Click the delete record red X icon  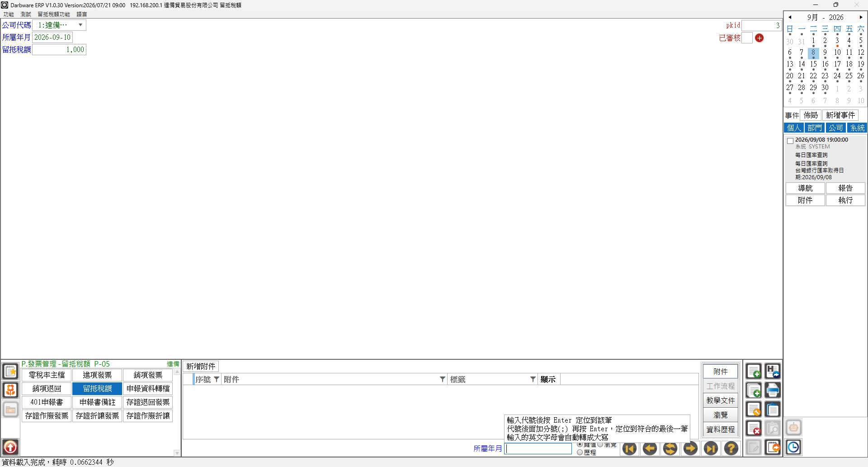pyautogui.click(x=754, y=429)
